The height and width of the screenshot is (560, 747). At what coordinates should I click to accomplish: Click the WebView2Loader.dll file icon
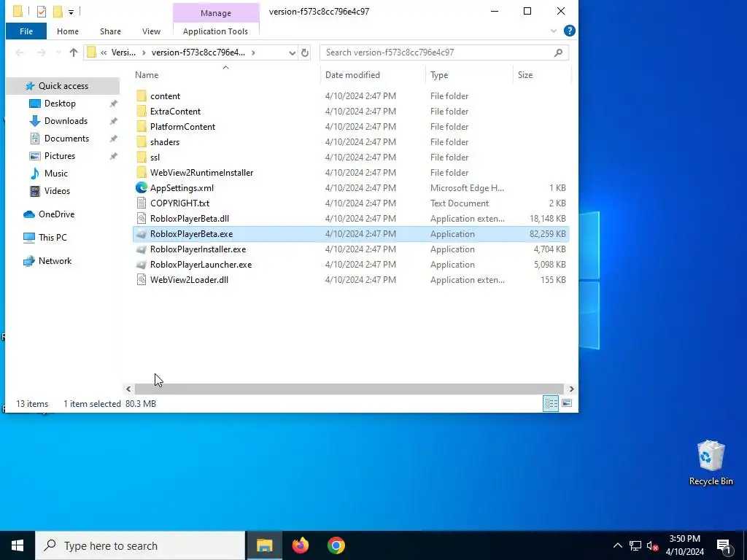tap(142, 279)
